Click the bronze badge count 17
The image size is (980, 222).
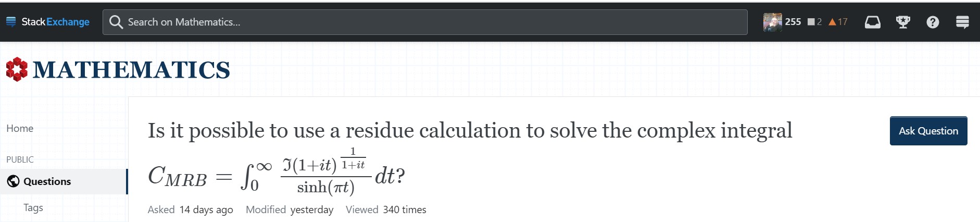[838, 22]
